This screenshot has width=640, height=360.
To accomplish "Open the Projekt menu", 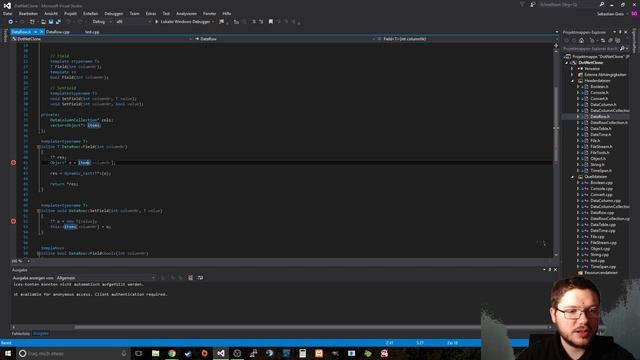I will pos(70,13).
